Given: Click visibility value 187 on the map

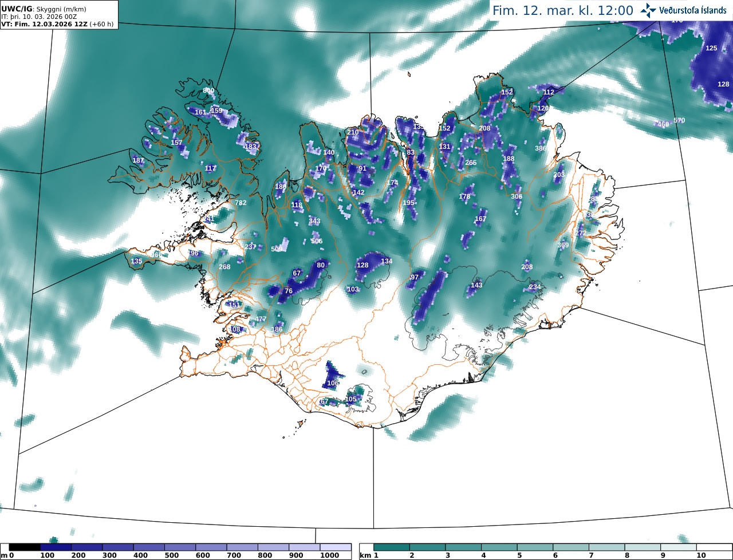Looking at the screenshot, I should click(x=138, y=160).
